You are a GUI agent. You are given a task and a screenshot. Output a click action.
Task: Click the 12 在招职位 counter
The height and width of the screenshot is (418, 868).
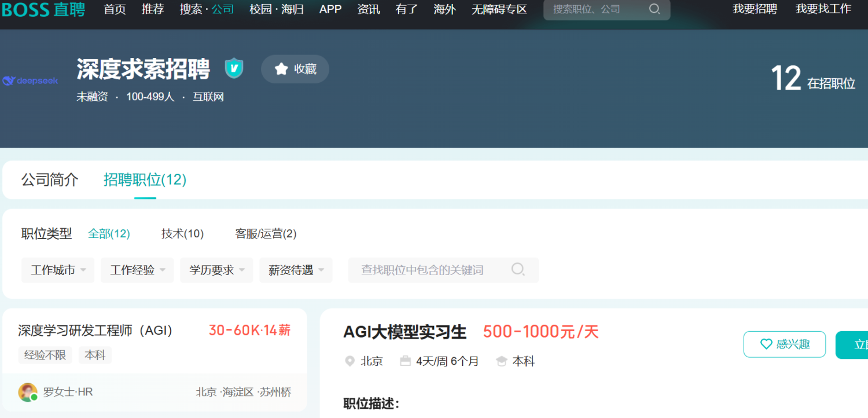(x=813, y=79)
